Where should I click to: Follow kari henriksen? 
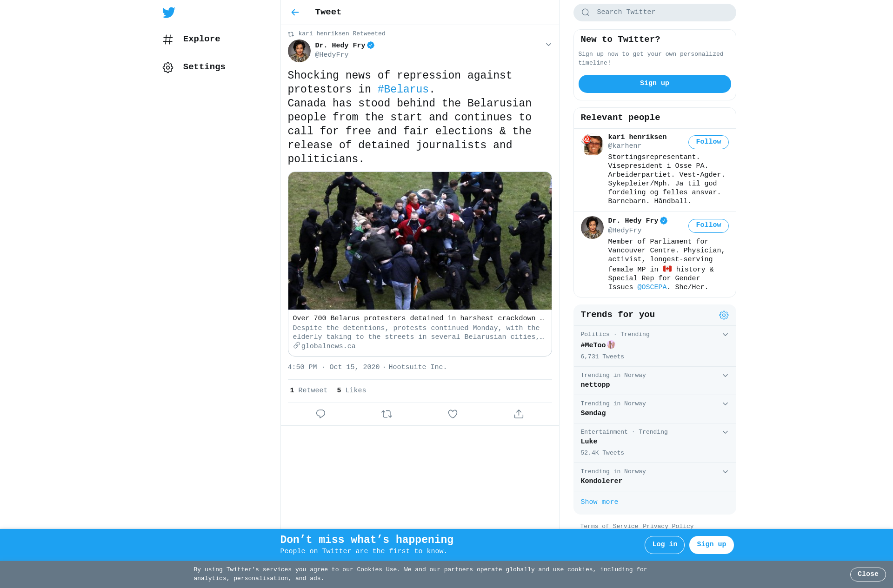[x=708, y=142]
